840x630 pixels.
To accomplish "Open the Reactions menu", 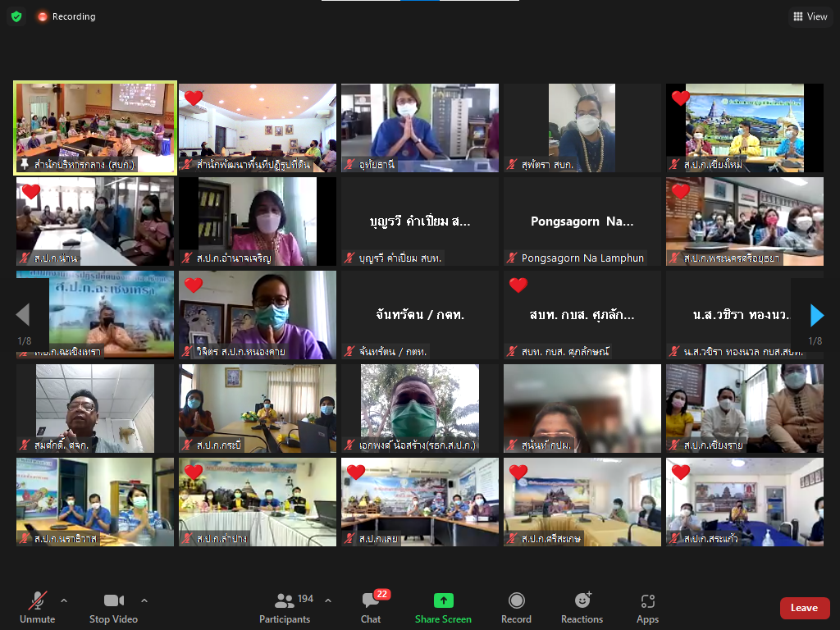I will point(582,608).
